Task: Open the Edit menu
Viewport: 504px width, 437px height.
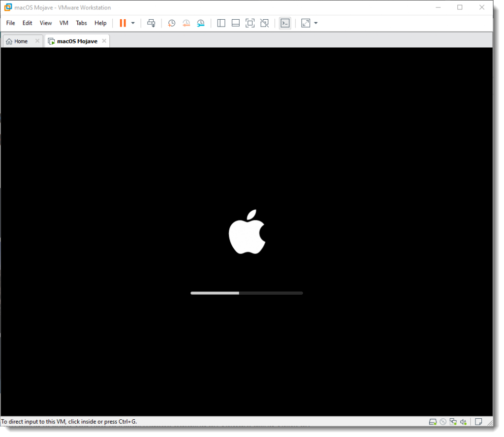Action: point(28,23)
